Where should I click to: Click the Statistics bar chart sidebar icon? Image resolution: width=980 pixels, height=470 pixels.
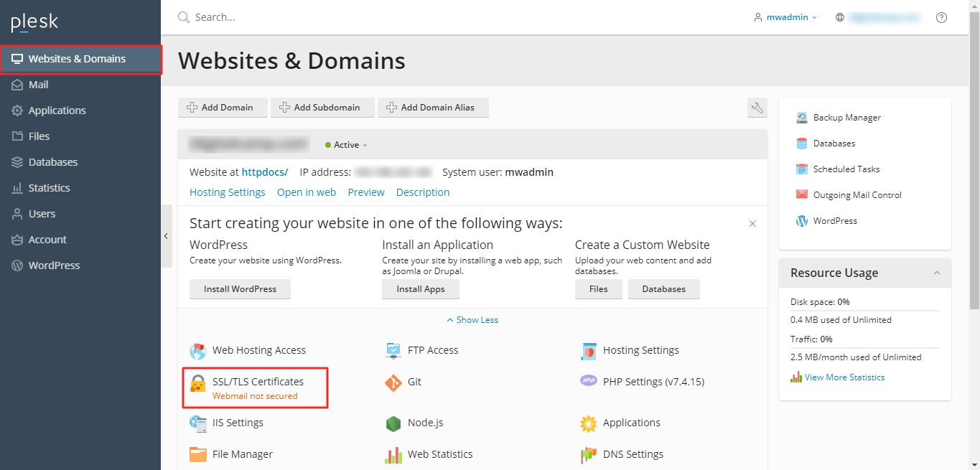[x=17, y=188]
